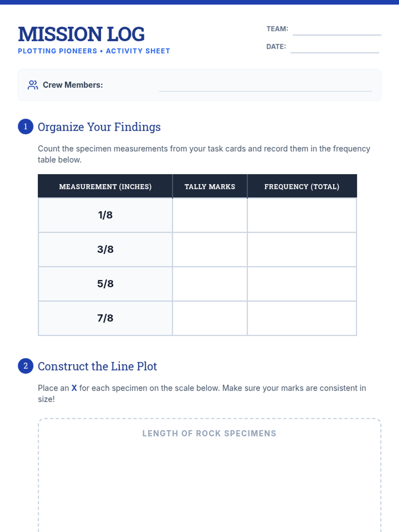
Task: Click the step 2 number badge
Action: 26,366
